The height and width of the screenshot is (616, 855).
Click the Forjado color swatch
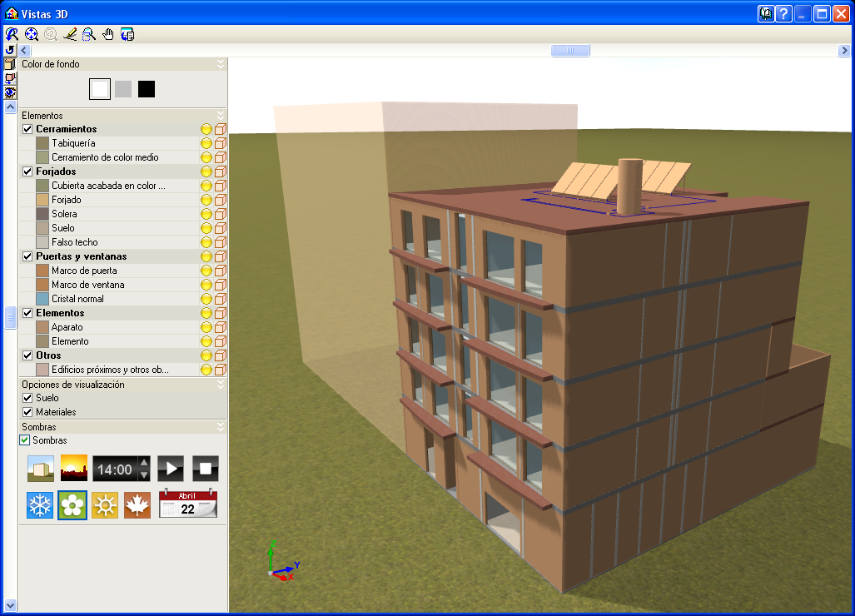coord(42,200)
